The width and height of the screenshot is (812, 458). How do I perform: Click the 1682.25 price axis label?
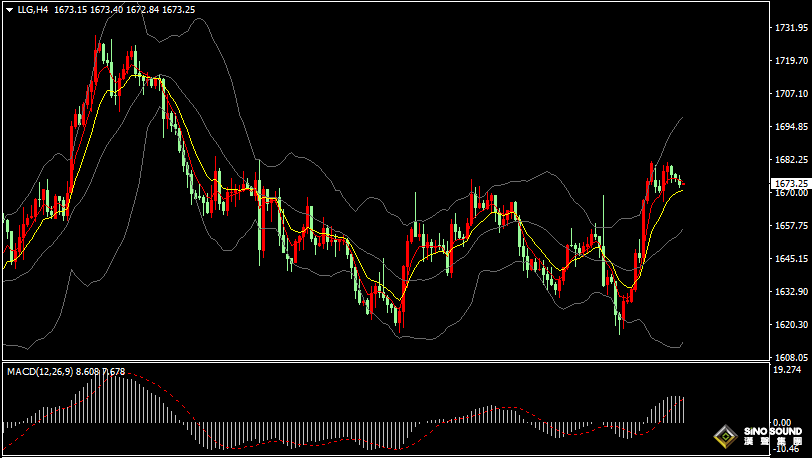(x=790, y=160)
